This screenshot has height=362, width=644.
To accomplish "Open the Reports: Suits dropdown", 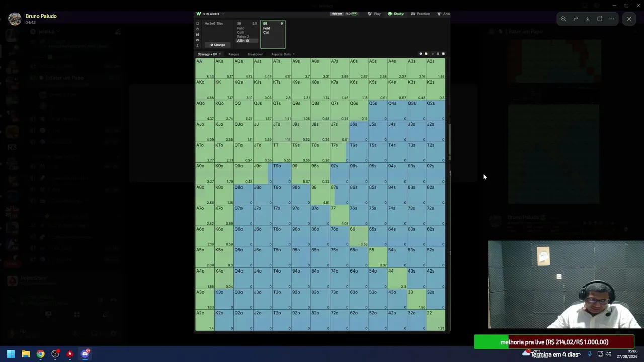I will [x=283, y=54].
